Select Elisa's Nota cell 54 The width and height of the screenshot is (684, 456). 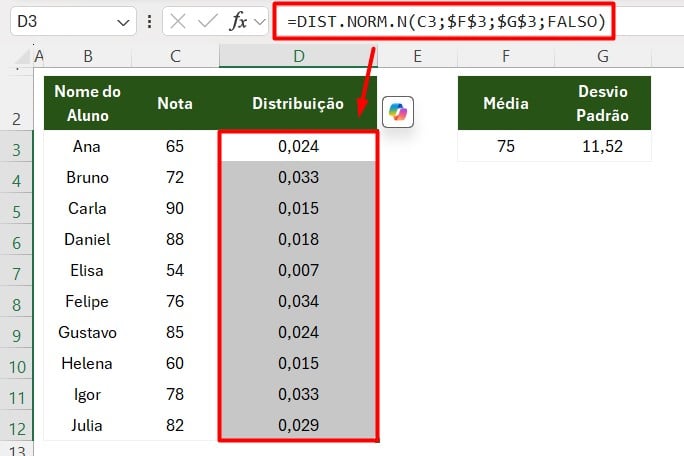pyautogui.click(x=175, y=270)
